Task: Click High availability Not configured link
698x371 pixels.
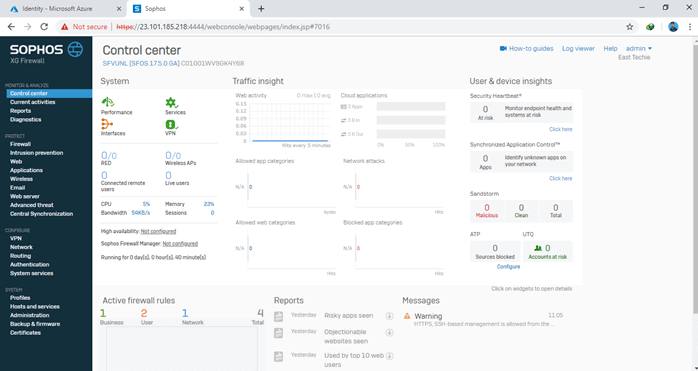Action: click(158, 231)
